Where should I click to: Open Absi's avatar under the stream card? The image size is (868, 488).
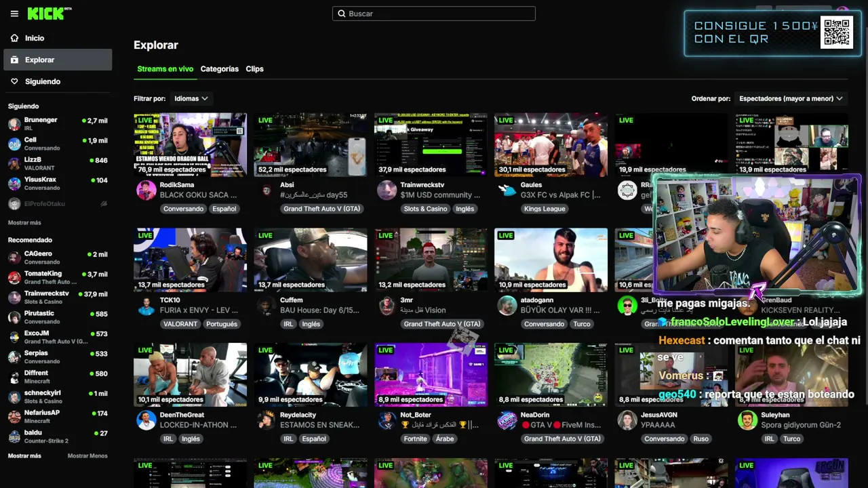coord(267,190)
